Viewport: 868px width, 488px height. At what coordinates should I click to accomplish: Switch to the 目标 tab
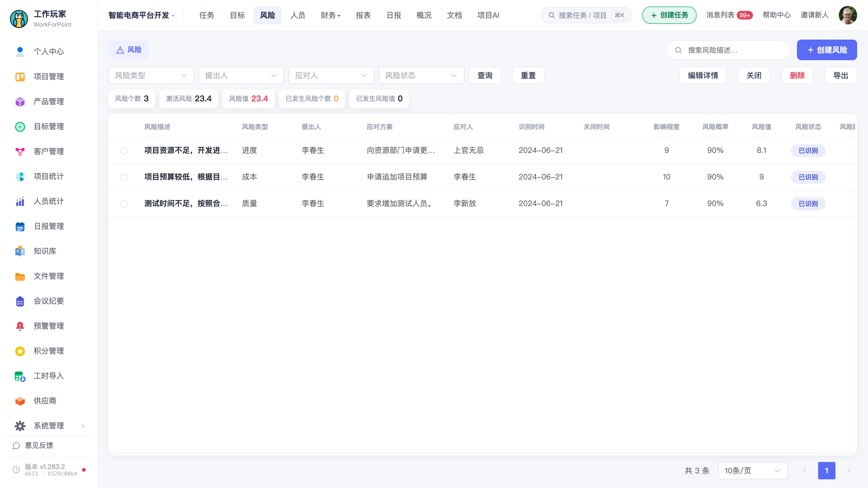point(237,15)
